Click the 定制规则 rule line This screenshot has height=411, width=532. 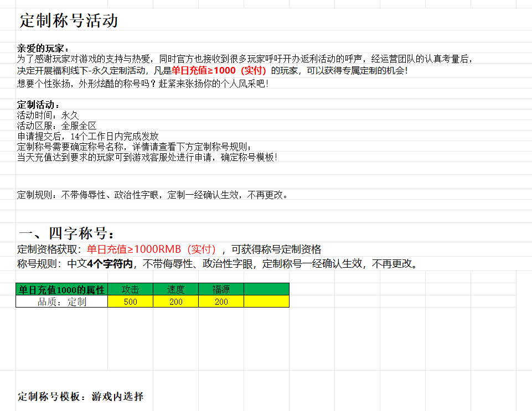coord(153,195)
